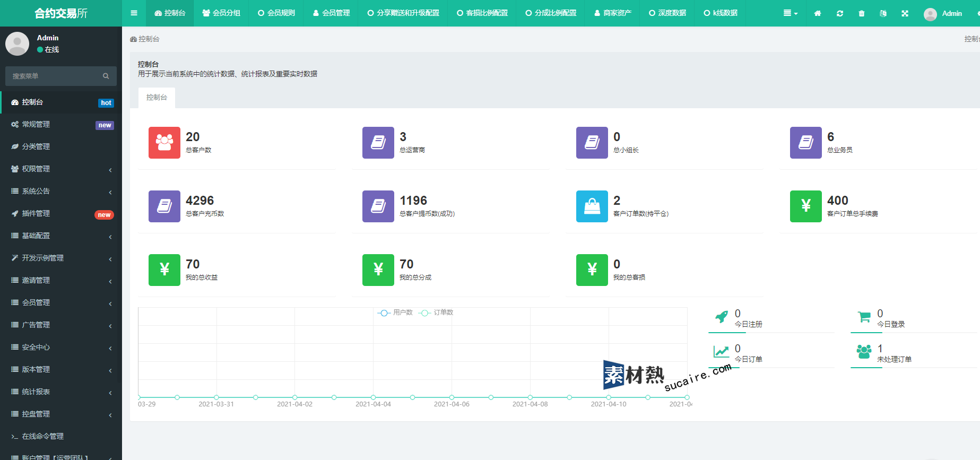Switch to the 会员管理 top tab
This screenshot has width=980, height=460.
[x=331, y=13]
